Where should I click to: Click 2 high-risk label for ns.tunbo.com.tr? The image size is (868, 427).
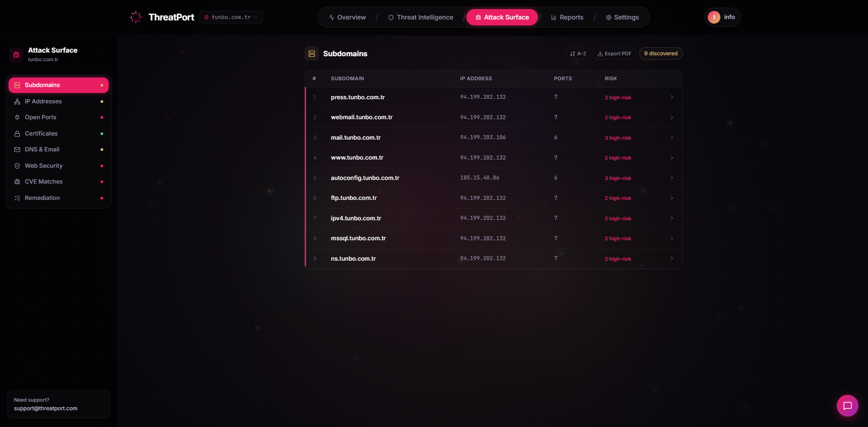tap(618, 259)
